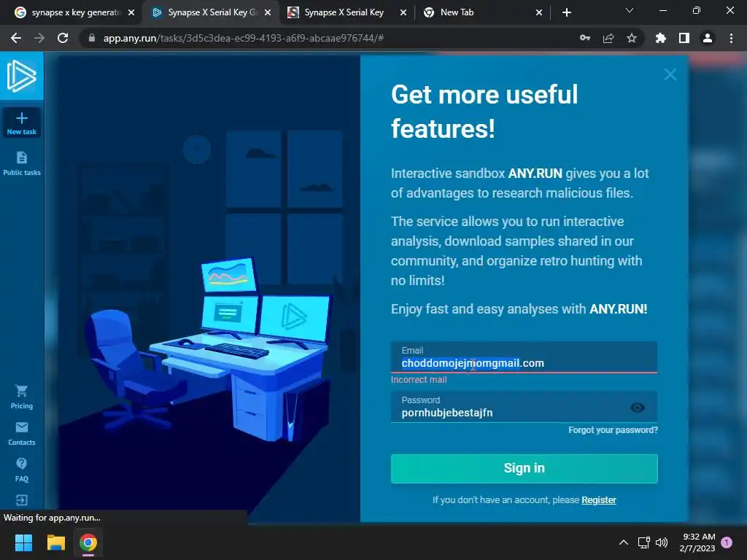Open a new browser tab with plus

coord(566,12)
